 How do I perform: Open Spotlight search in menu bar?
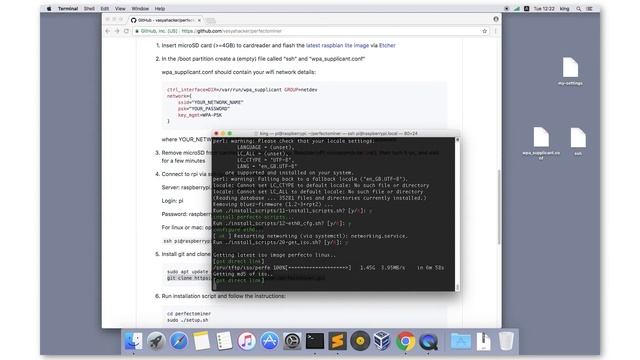pyautogui.click(x=578, y=8)
